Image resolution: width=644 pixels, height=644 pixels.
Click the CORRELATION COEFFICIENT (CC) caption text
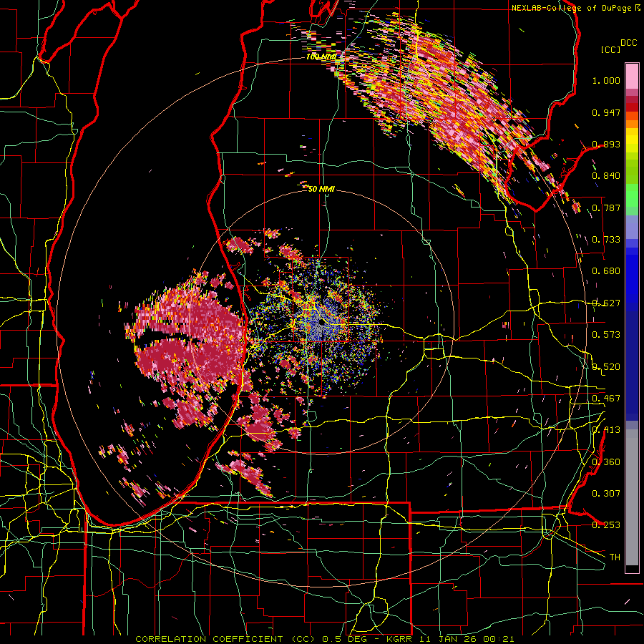(225, 639)
